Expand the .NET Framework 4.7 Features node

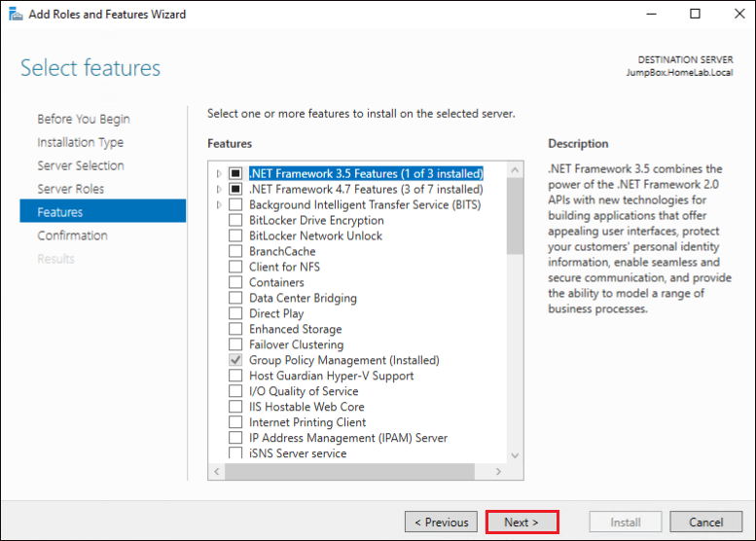(219, 189)
